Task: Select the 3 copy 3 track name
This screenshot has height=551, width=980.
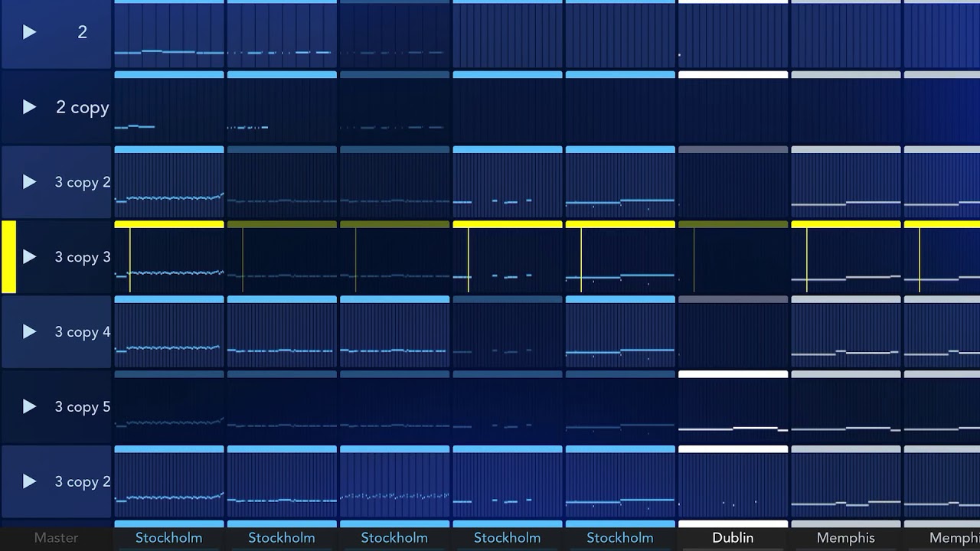Action: coord(83,258)
